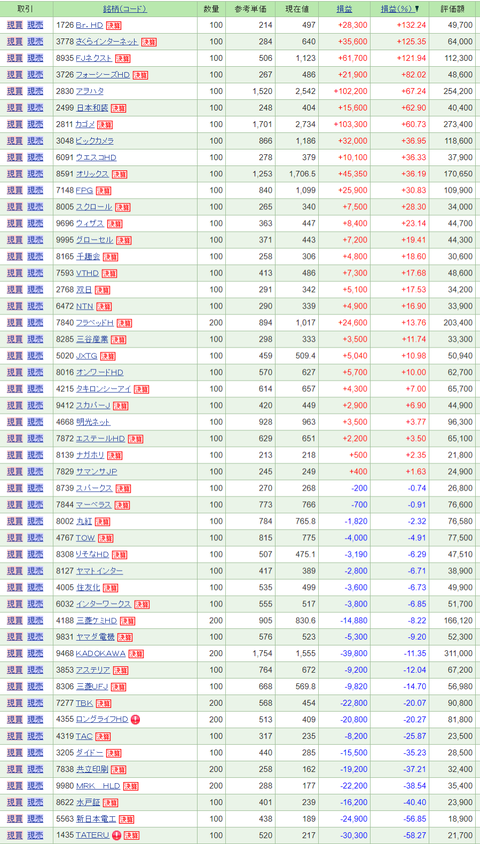Select the -58.27 percent cell for TATERU
The image size is (480, 844).
(415, 836)
